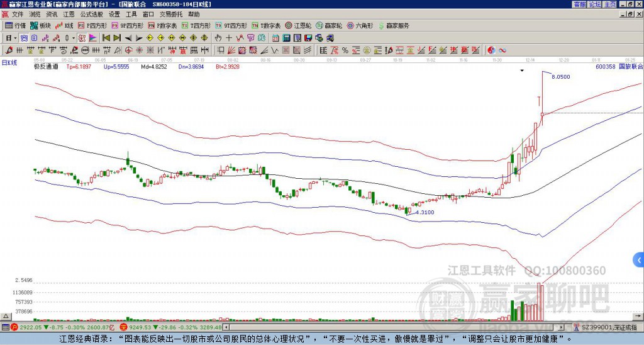The height and width of the screenshot is (345, 644).
Task: Open the 行情 quotes view
Action: coord(16,26)
